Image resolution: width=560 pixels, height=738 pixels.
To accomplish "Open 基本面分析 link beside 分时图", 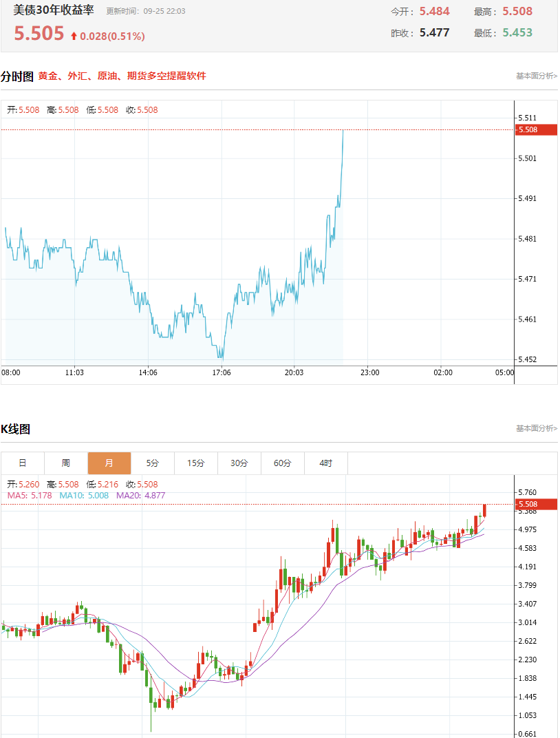I will 537,76.
